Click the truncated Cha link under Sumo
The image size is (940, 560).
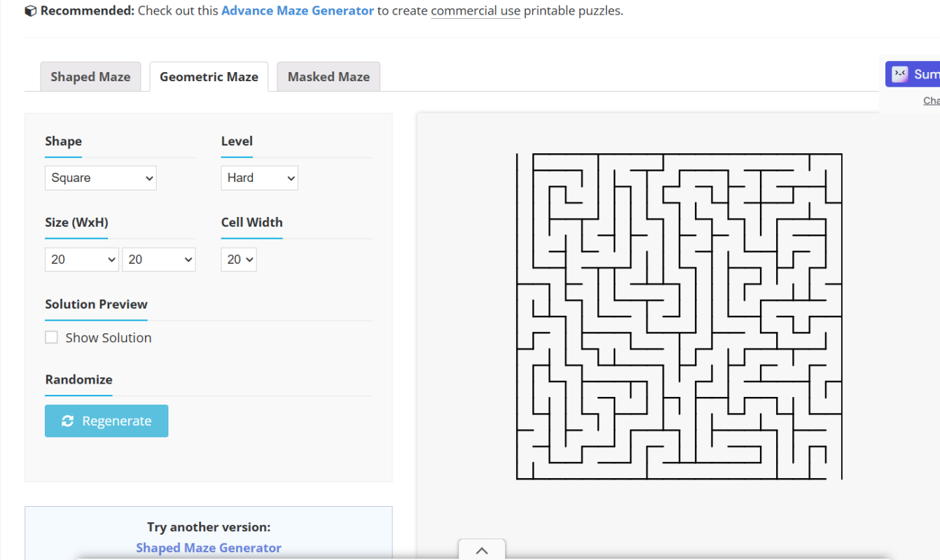pos(932,101)
